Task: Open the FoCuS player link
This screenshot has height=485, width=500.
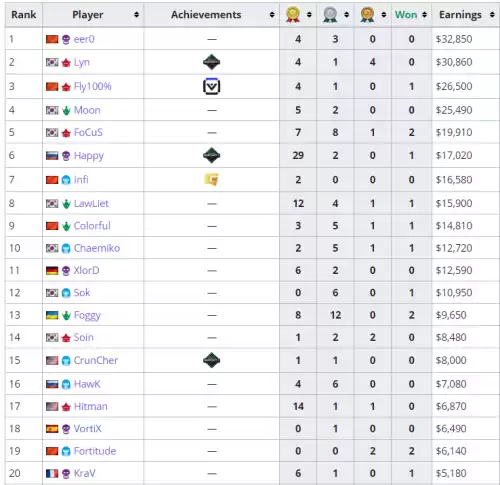Action: pos(88,132)
